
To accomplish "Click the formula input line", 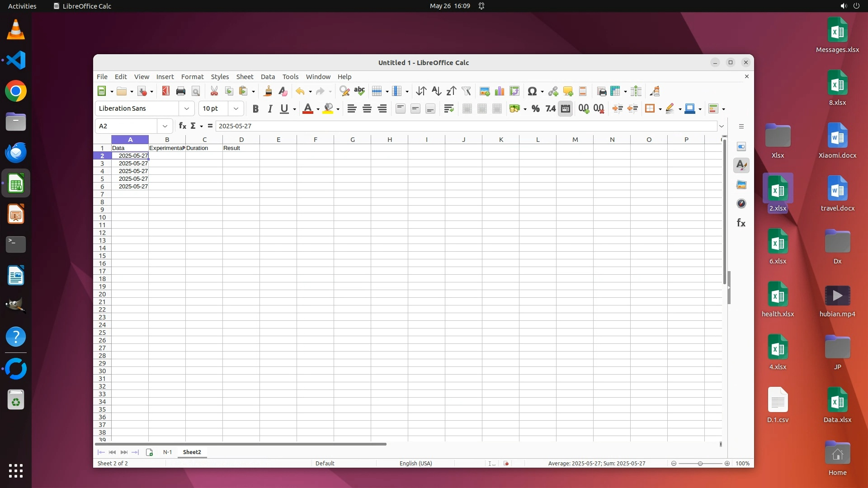I will click(x=466, y=126).
